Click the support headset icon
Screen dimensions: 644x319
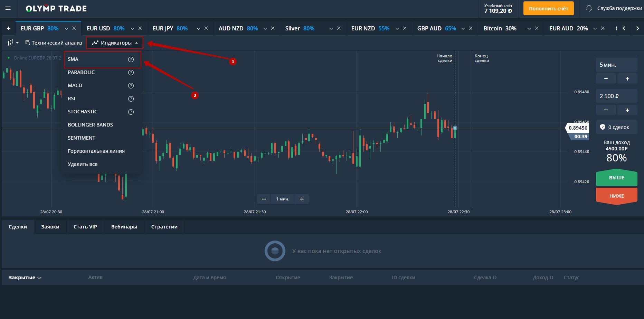589,8
